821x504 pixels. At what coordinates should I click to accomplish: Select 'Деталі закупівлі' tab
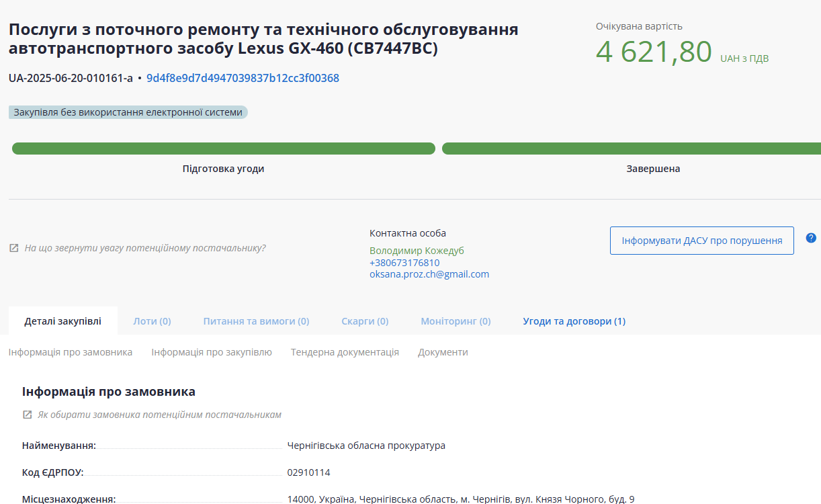[x=63, y=321]
